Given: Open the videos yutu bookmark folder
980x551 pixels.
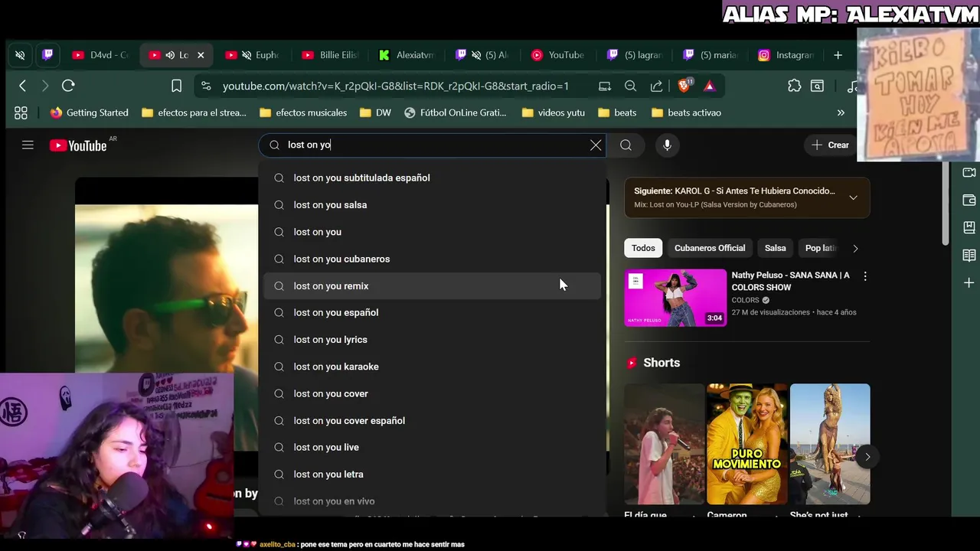Looking at the screenshot, I should pos(553,112).
